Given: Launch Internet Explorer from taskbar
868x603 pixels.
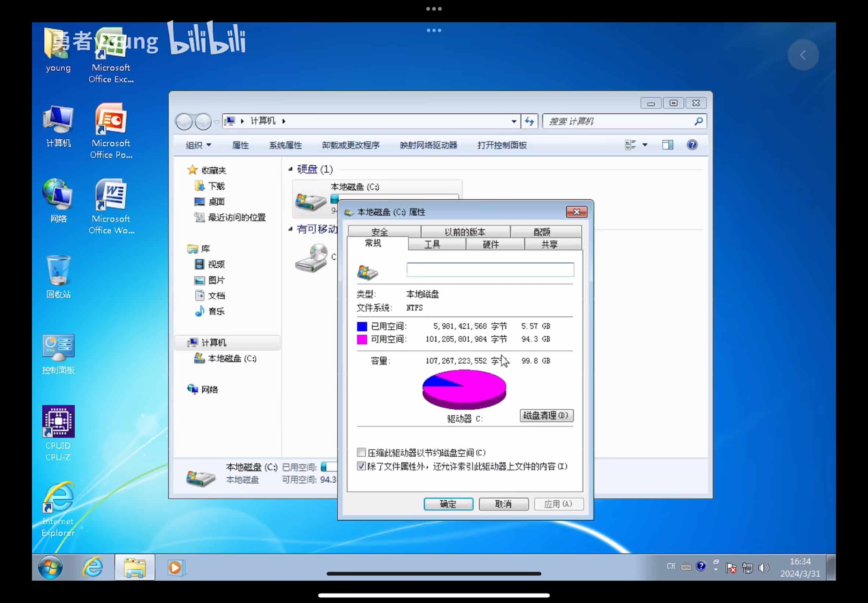Looking at the screenshot, I should click(93, 567).
